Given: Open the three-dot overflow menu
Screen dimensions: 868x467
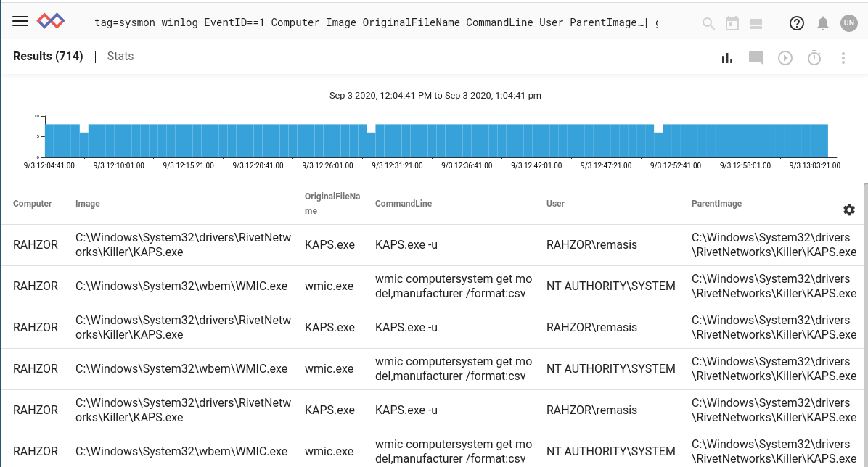Looking at the screenshot, I should click(843, 57).
